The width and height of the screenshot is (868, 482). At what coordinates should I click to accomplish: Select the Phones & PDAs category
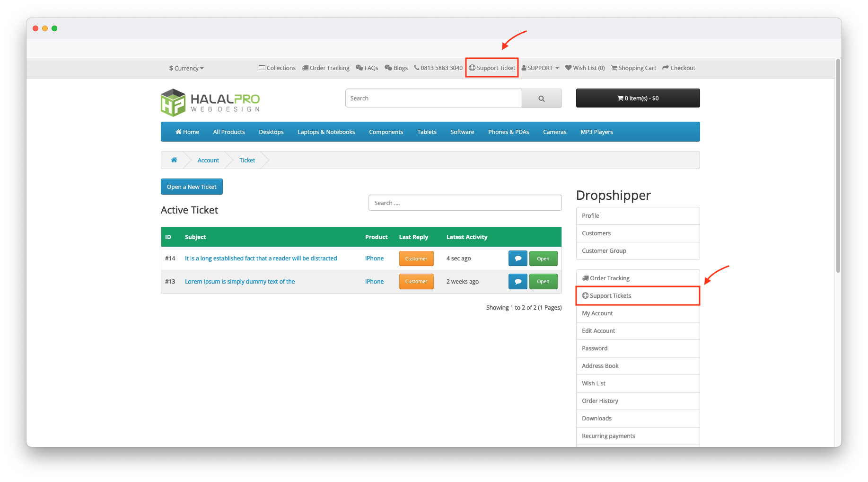click(509, 132)
